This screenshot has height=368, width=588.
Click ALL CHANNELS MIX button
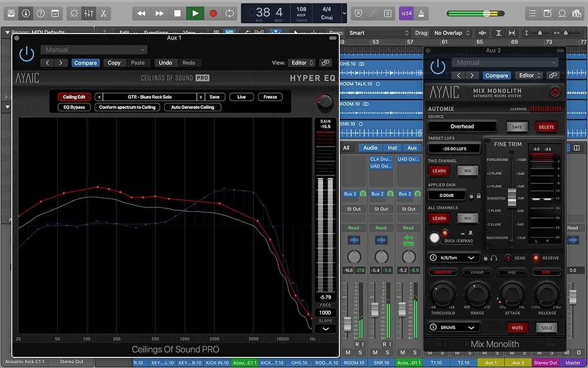pos(467,218)
